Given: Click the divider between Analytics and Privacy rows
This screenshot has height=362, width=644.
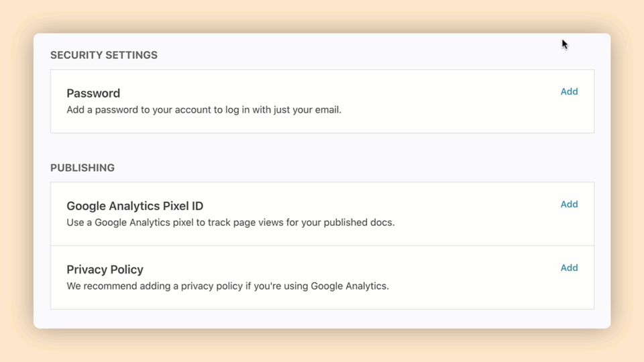Looking at the screenshot, I should pyautogui.click(x=322, y=245).
